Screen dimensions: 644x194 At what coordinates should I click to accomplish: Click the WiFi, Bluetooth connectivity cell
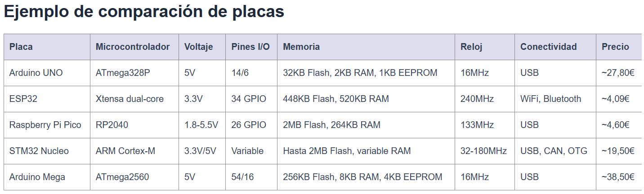click(550, 99)
